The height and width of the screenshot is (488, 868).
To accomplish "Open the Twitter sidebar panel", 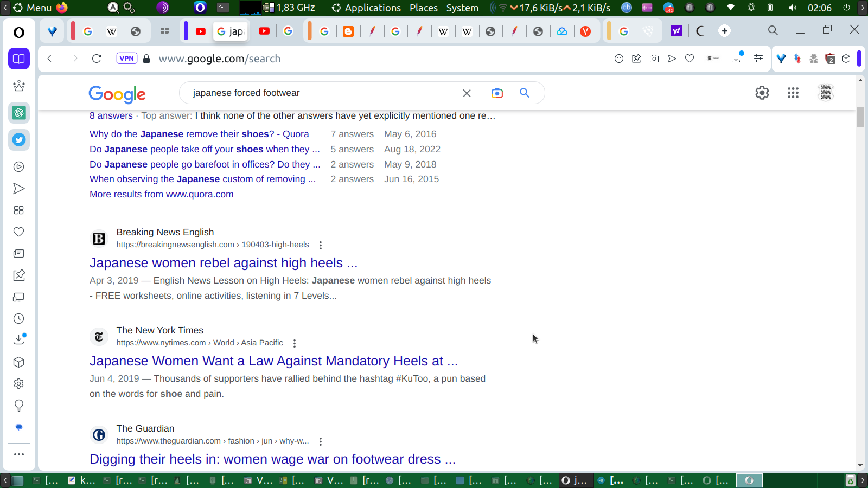I will tap(19, 140).
